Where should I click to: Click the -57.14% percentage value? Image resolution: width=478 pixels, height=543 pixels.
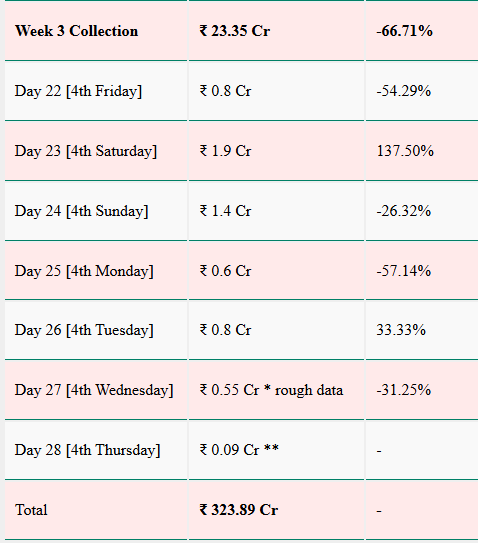(404, 271)
